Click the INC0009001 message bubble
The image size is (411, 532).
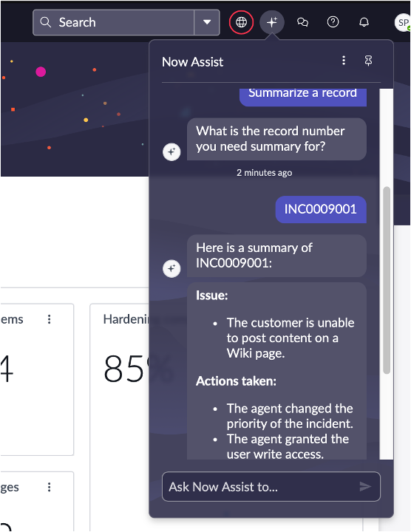tap(321, 209)
